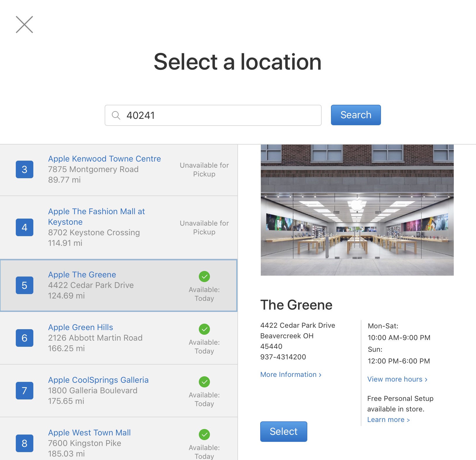Click the number 3 store badge
This screenshot has width=476, height=460.
(x=25, y=169)
